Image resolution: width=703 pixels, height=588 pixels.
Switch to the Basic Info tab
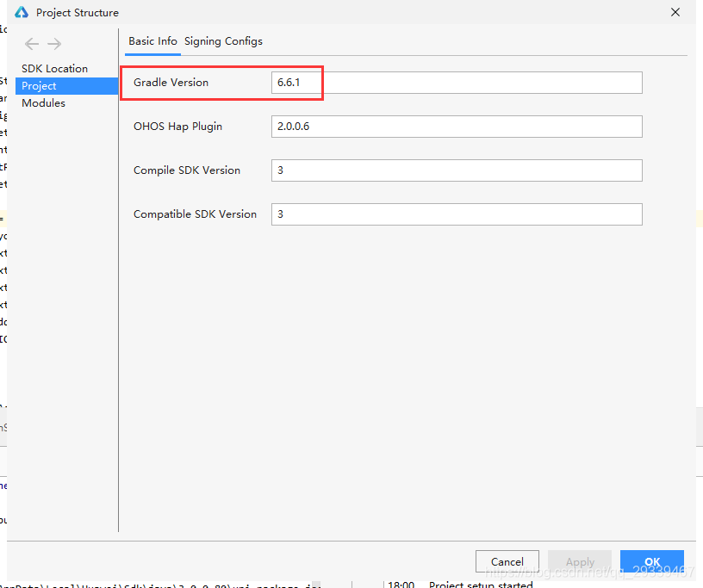pyautogui.click(x=152, y=41)
